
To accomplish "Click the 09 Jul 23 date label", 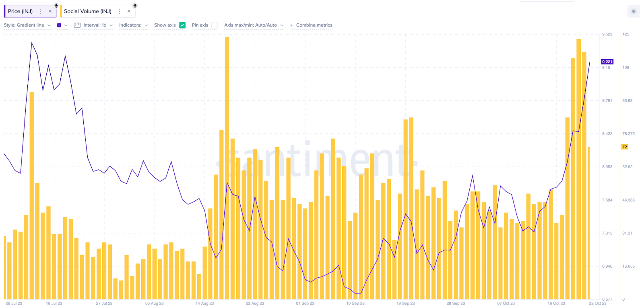I will tap(14, 303).
